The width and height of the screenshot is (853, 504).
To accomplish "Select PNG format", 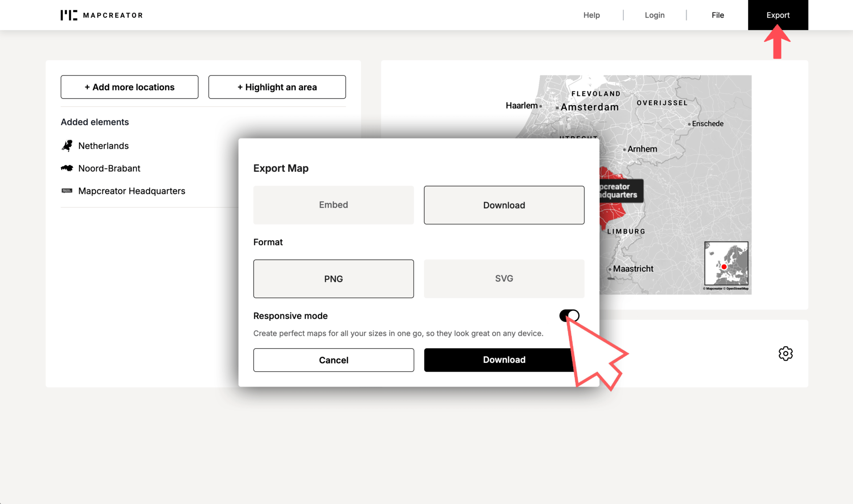I will [333, 278].
